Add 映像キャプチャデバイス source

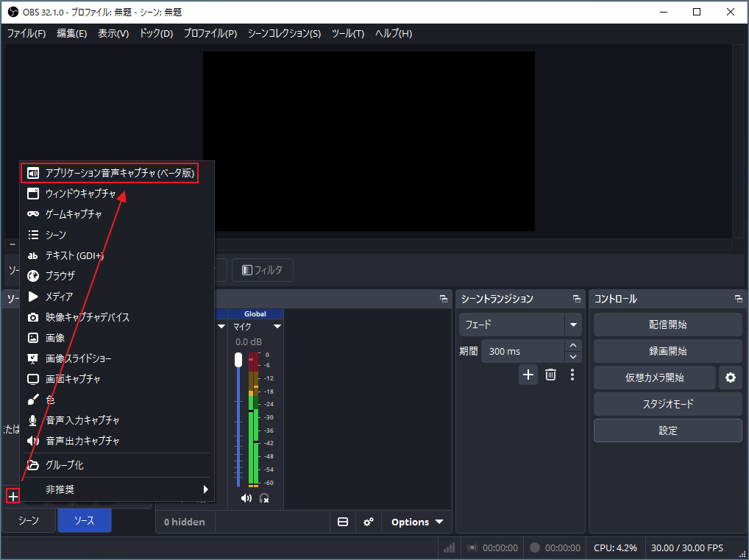tap(117, 317)
